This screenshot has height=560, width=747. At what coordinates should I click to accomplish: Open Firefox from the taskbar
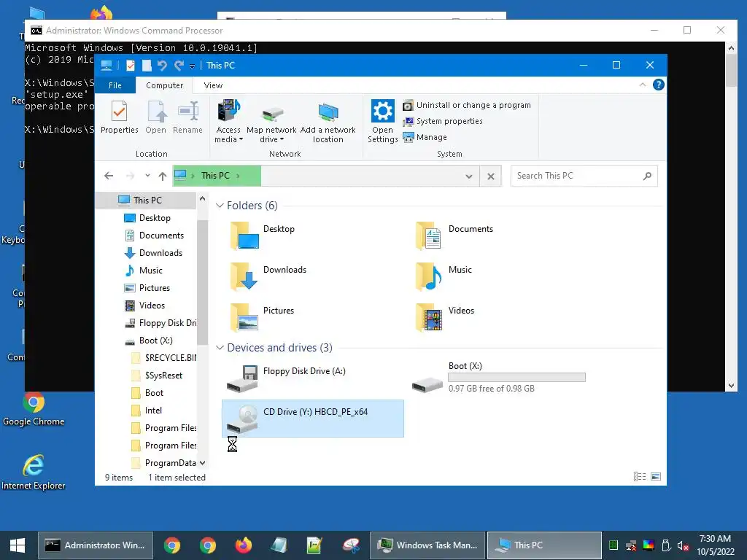[x=243, y=545]
